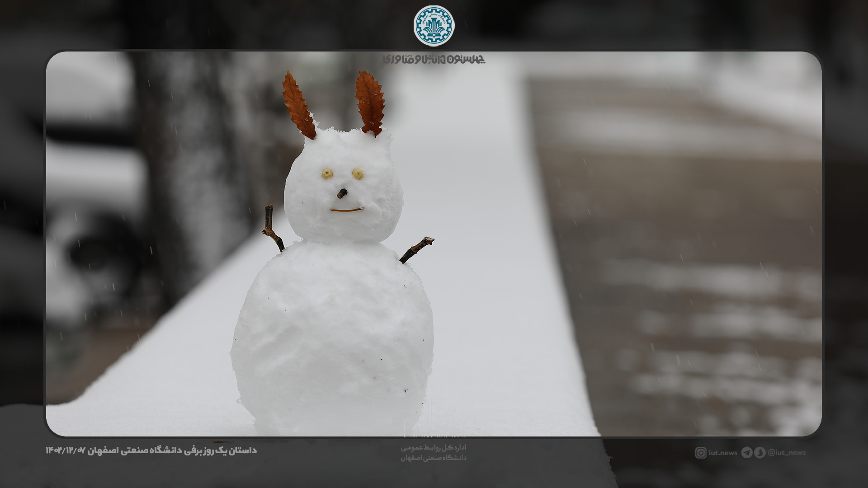The width and height of the screenshot is (868, 488).
Task: Click the snowman's right yellow eye
Action: point(358,174)
